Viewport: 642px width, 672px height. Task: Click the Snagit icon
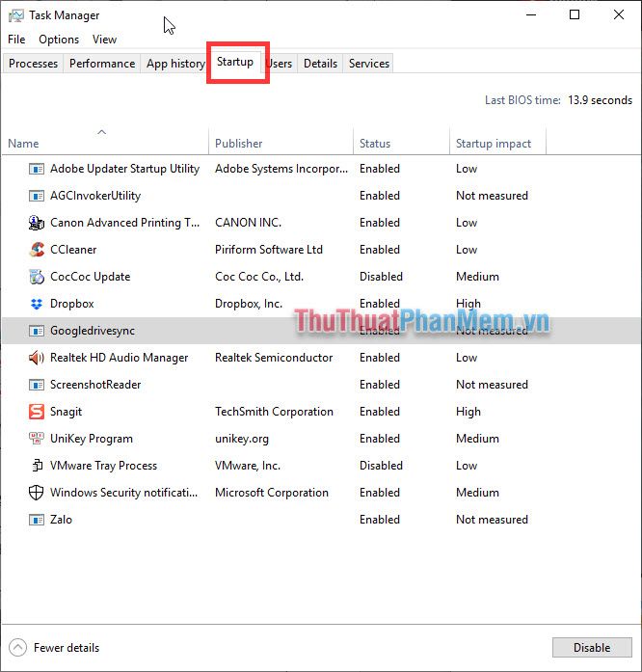pos(37,412)
